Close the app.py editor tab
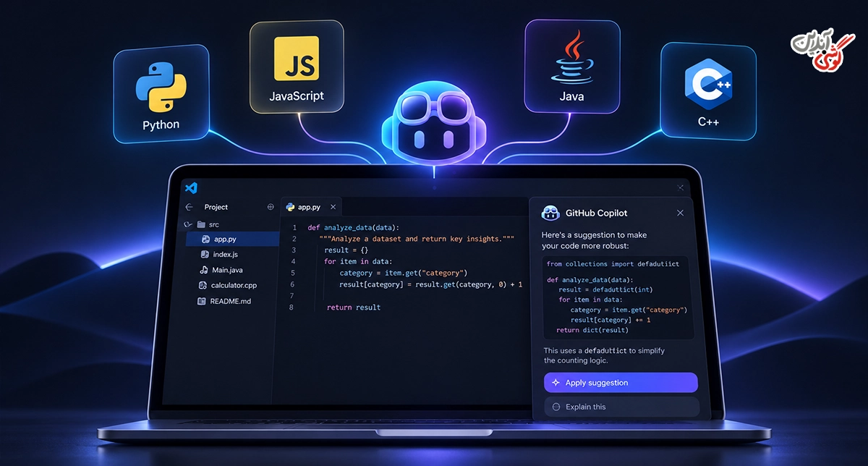 [x=333, y=207]
